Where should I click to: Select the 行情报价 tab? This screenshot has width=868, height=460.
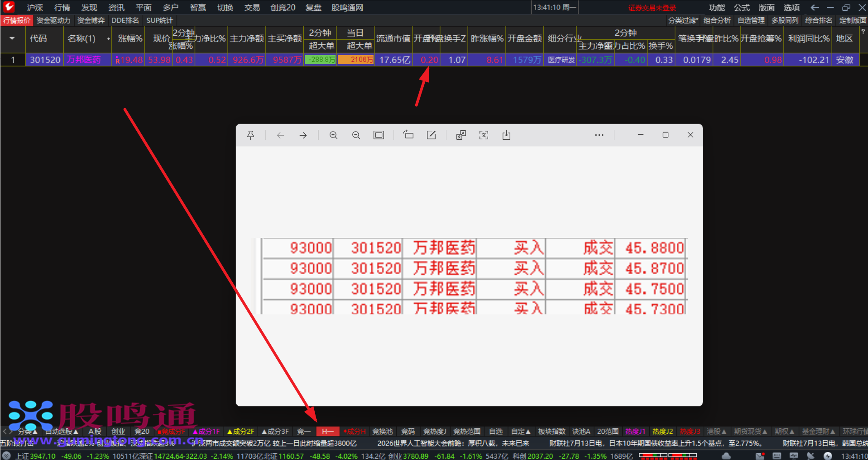click(17, 20)
